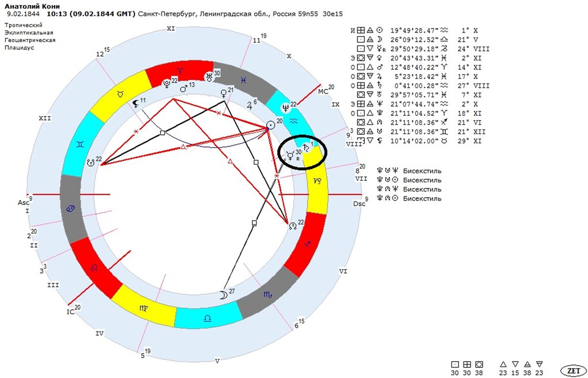The width and height of the screenshot is (588, 378).
Task: Click house numeral XII on the outer ring
Action: (x=45, y=119)
